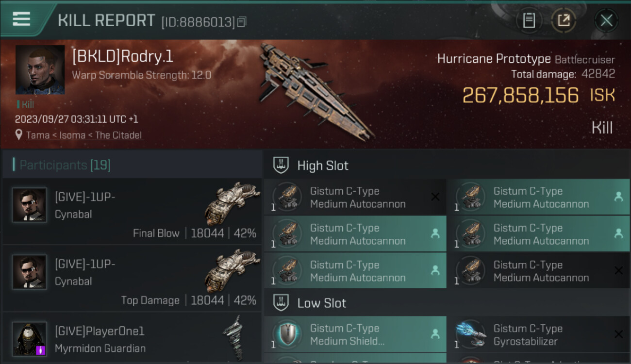Screen dimensions: 631x364
Task: Open the clipboard notes icon
Action: click(x=529, y=20)
